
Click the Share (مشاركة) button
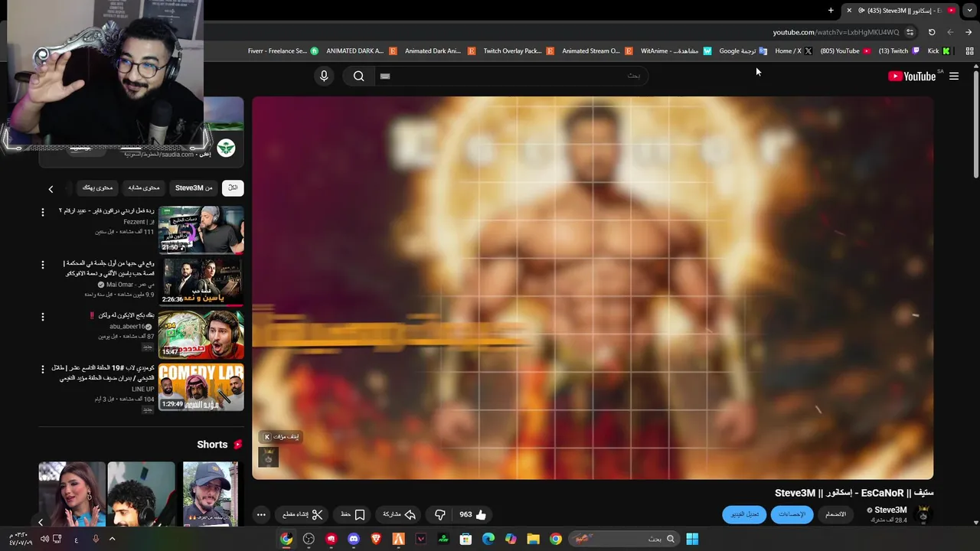click(x=399, y=514)
